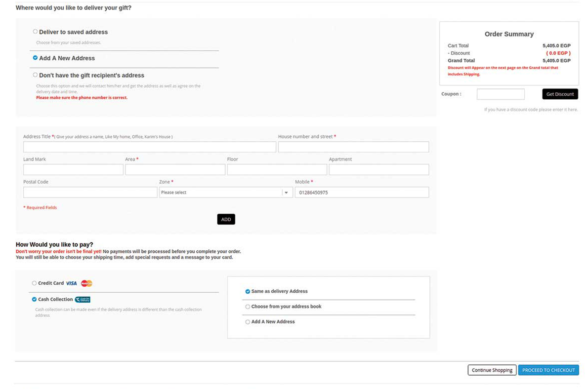Select Deliver to saved address option
Image resolution: width=588 pixels, height=389 pixels.
(x=35, y=32)
